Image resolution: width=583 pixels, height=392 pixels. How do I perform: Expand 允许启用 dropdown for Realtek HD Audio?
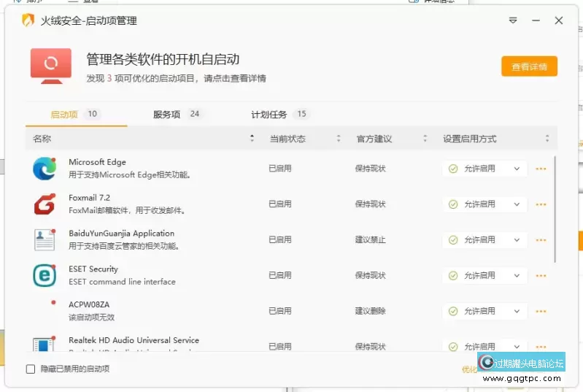coord(484,346)
